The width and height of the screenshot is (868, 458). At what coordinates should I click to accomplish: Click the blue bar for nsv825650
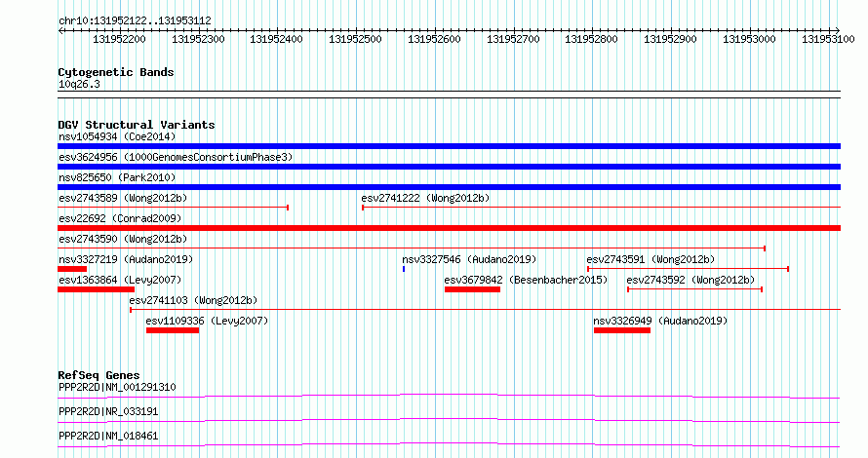point(449,187)
